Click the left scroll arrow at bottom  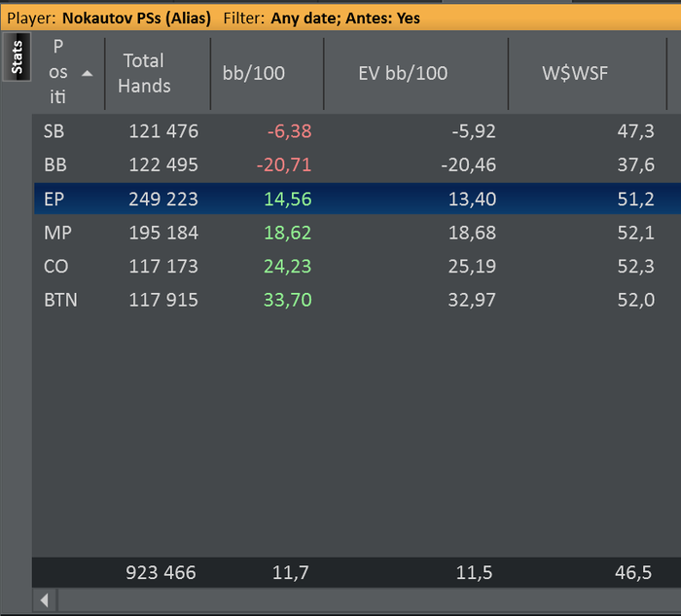[x=45, y=600]
